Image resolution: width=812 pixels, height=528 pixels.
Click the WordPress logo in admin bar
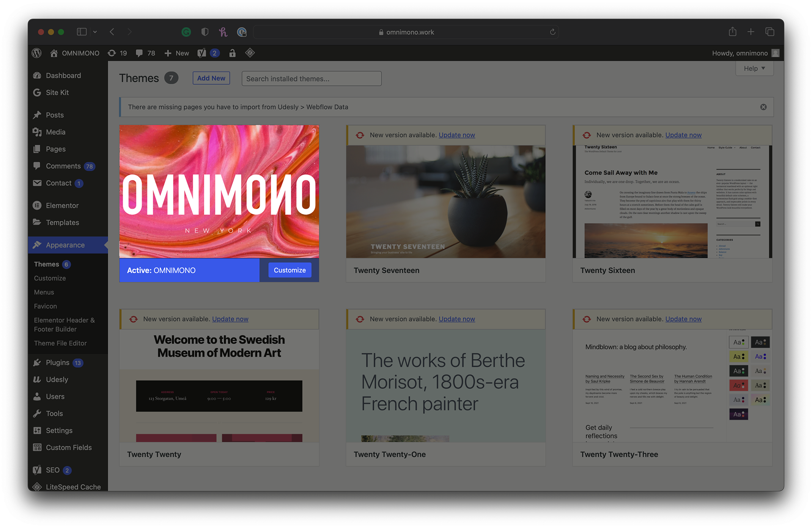[37, 53]
